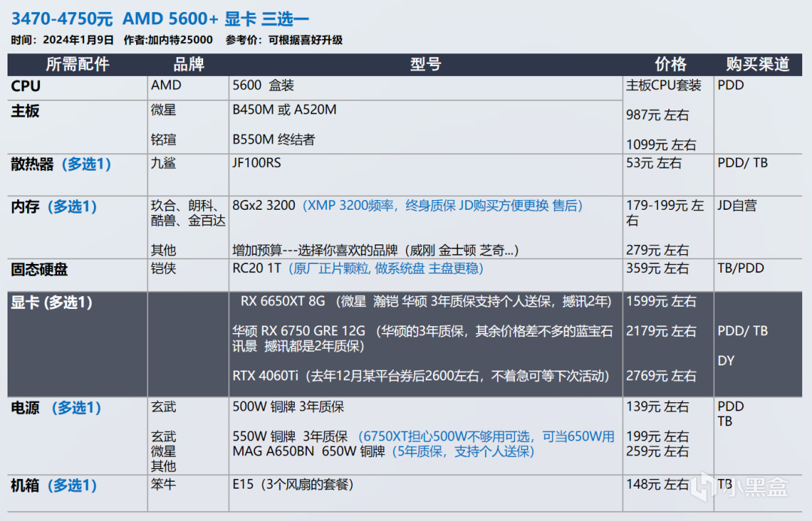Select the '散热器 (多选1)' row label
The image size is (812, 521).
pyautogui.click(x=61, y=164)
